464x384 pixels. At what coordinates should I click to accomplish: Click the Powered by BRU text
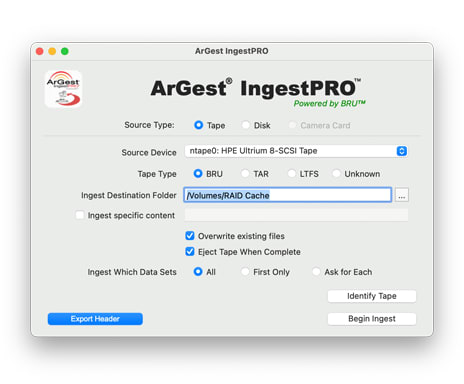click(x=329, y=104)
